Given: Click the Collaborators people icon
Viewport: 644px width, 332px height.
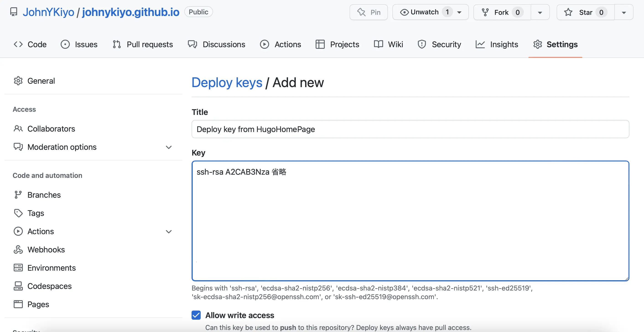Looking at the screenshot, I should [18, 129].
